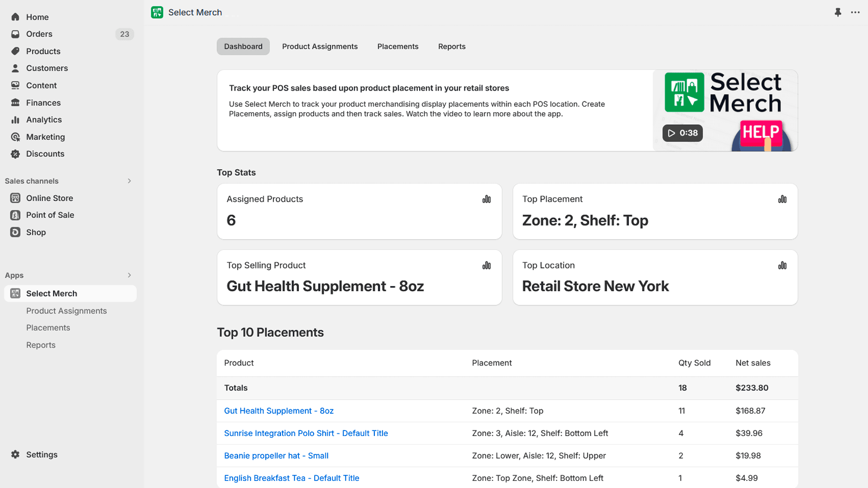868x488 pixels.
Task: Play the 0:38 Select Merch help video
Action: click(x=682, y=132)
